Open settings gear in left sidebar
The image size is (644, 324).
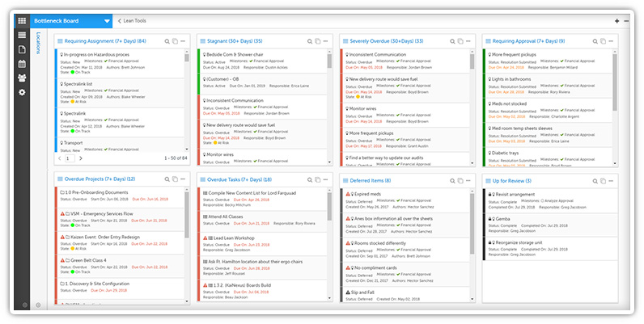22,93
